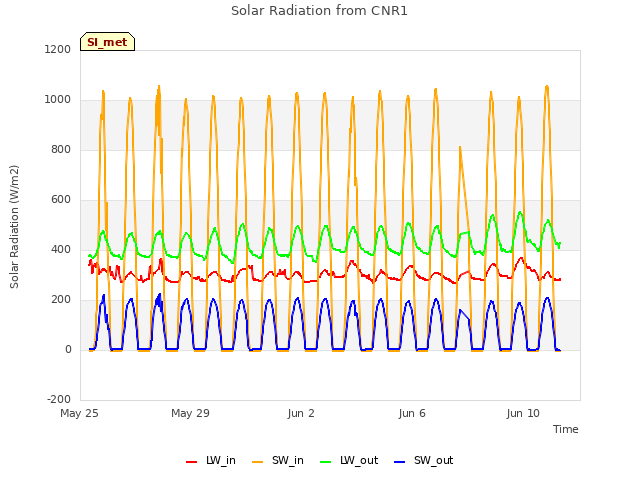Click the Jun 6 x-axis label
The image size is (640, 480).
[412, 413]
